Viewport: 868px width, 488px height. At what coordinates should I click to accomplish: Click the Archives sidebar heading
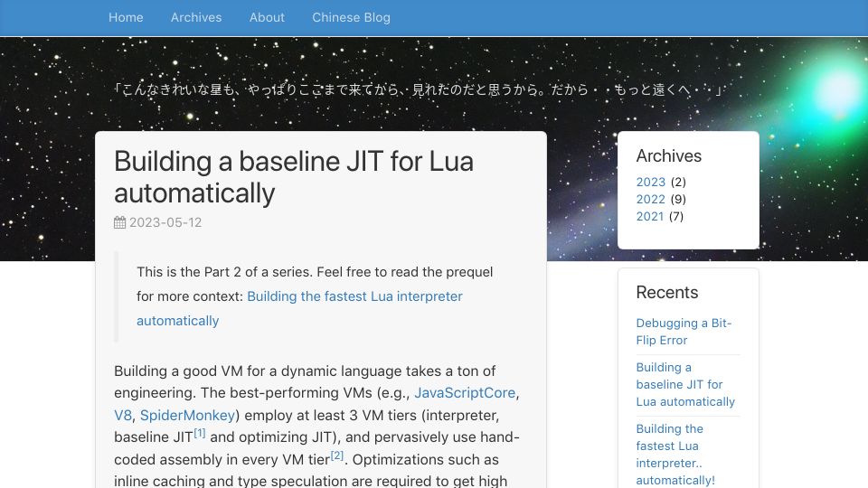(669, 156)
